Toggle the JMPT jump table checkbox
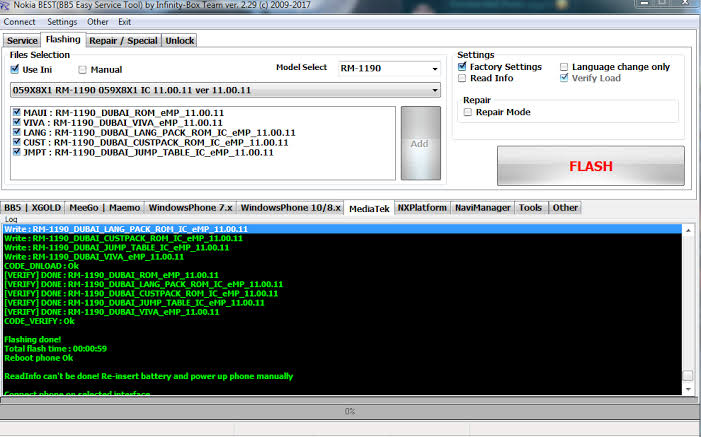 tap(17, 152)
